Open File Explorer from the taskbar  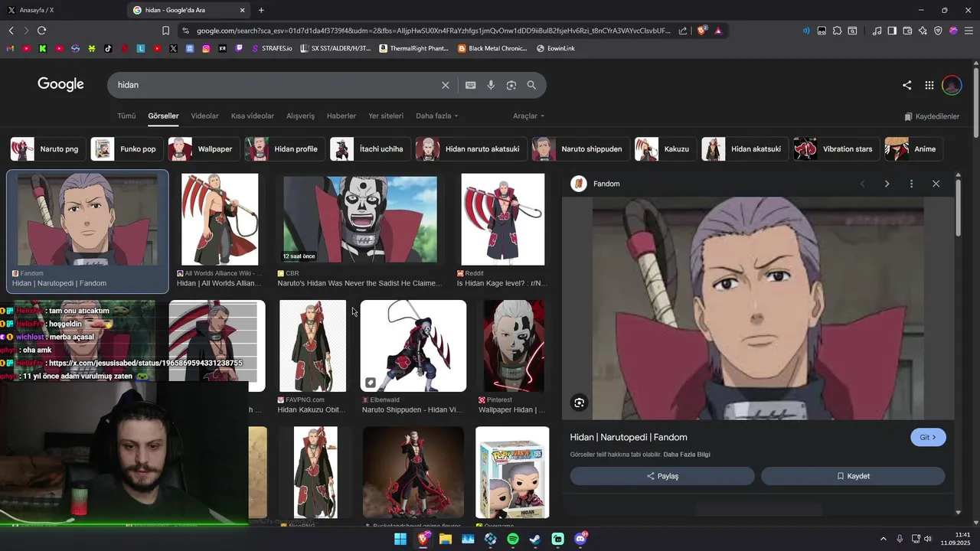(446, 539)
